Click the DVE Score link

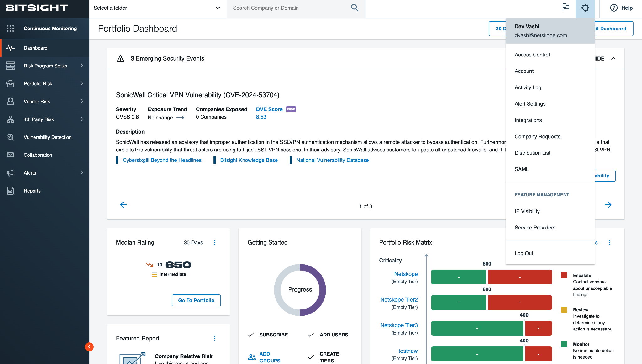[269, 109]
